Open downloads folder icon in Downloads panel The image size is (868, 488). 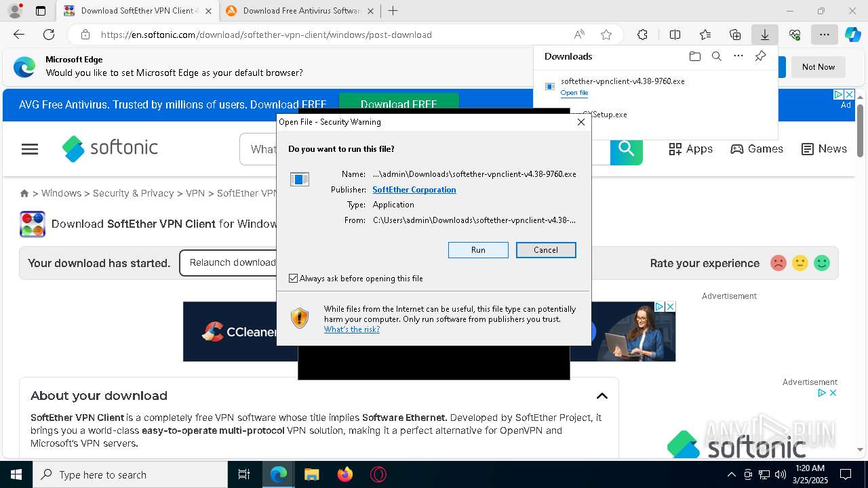point(694,56)
